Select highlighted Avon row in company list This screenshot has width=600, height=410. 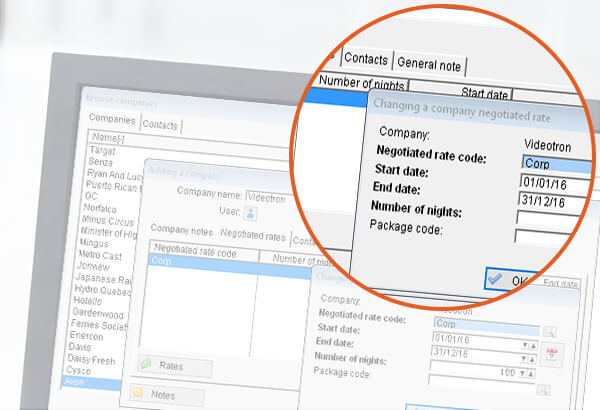(x=92, y=382)
